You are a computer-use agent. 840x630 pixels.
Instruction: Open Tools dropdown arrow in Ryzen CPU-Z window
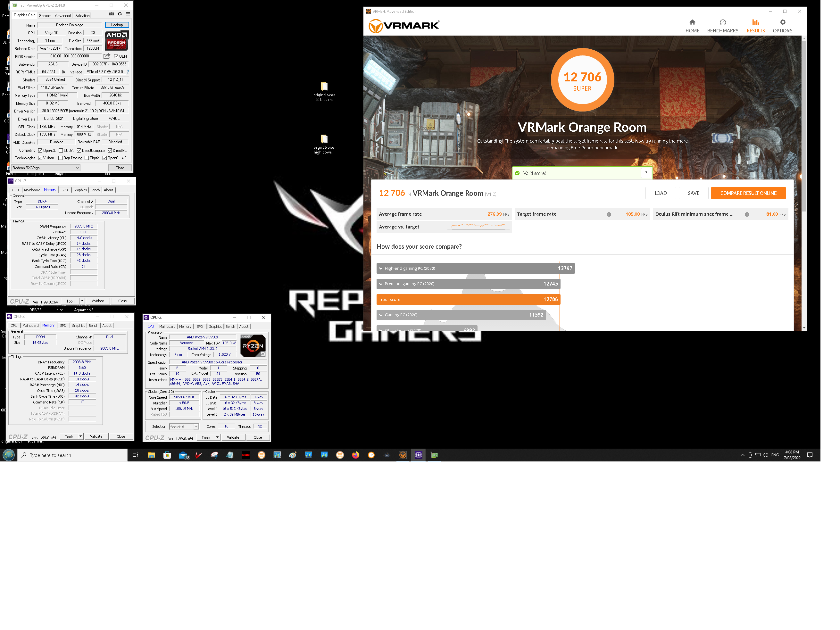(x=217, y=437)
